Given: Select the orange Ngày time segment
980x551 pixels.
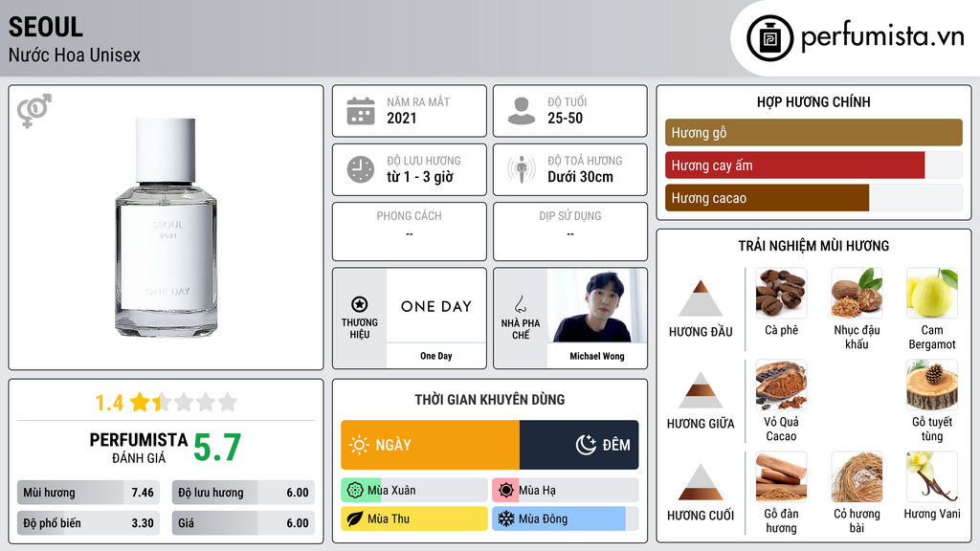Looking at the screenshot, I should [x=430, y=445].
